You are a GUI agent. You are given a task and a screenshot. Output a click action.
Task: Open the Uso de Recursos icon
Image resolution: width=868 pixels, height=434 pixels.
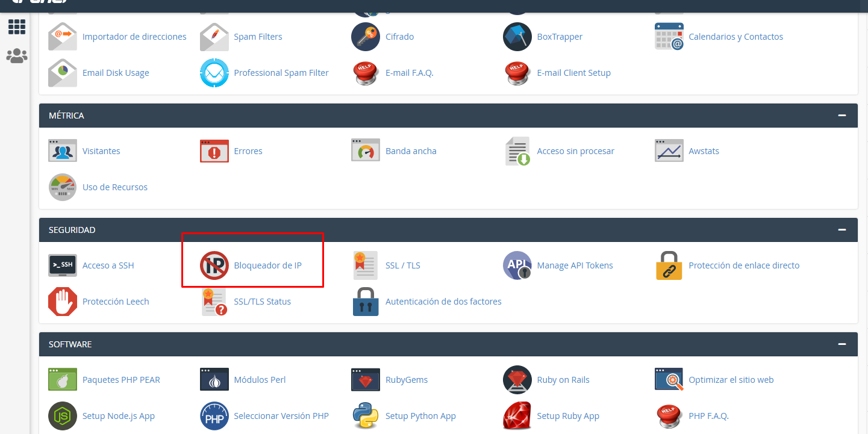[63, 187]
